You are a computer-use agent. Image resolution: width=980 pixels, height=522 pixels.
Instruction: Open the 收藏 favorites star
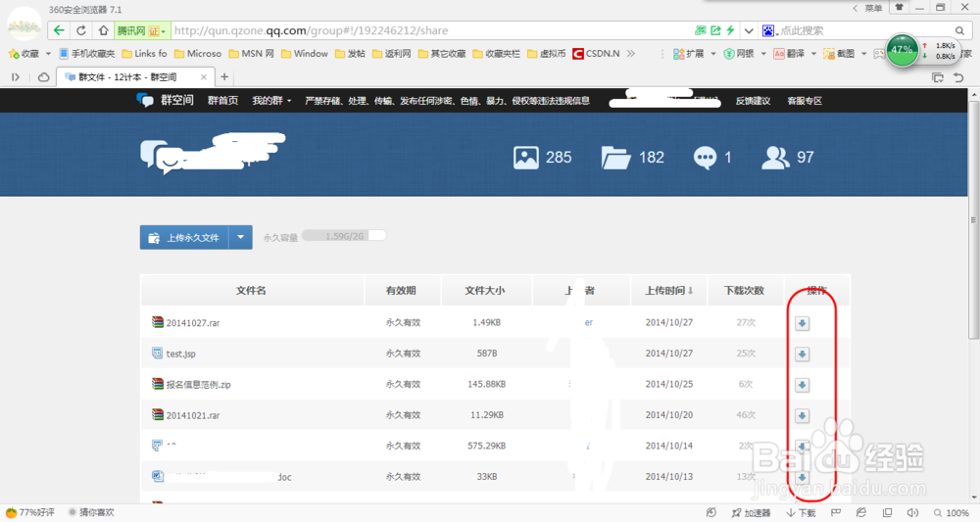[24, 54]
